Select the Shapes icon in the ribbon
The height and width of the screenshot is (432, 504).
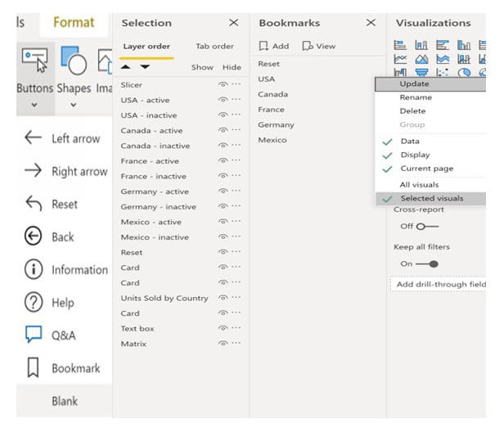pos(74,61)
